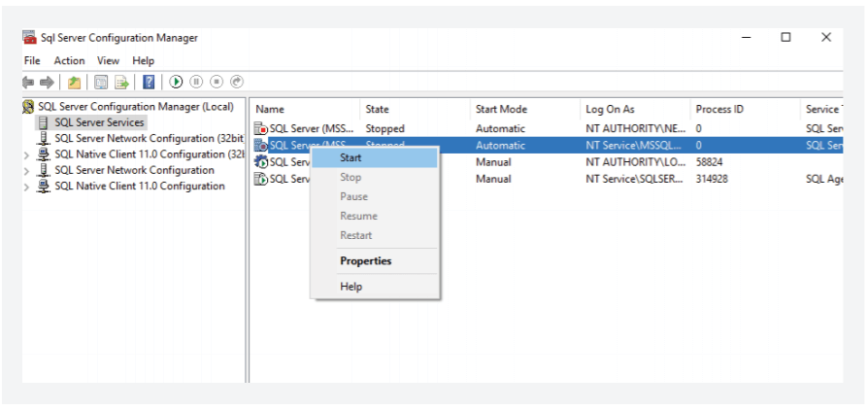
Task: Expand the last SQL Native Client 11.0 Configuration node
Action: [26, 188]
